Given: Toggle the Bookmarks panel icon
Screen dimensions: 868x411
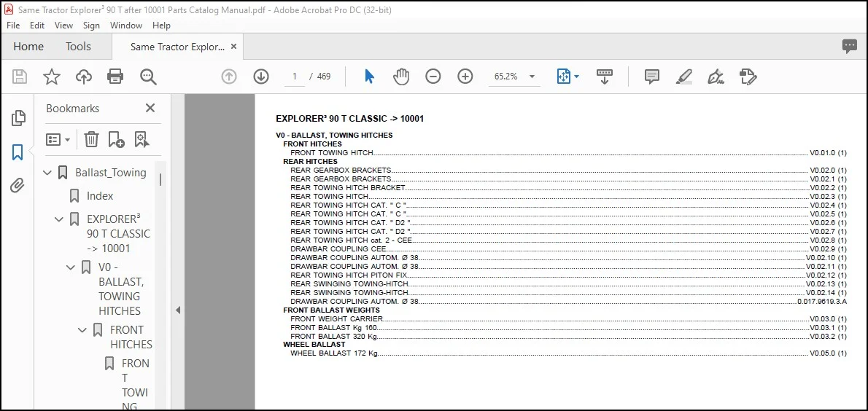Looking at the screenshot, I should pos(18,152).
